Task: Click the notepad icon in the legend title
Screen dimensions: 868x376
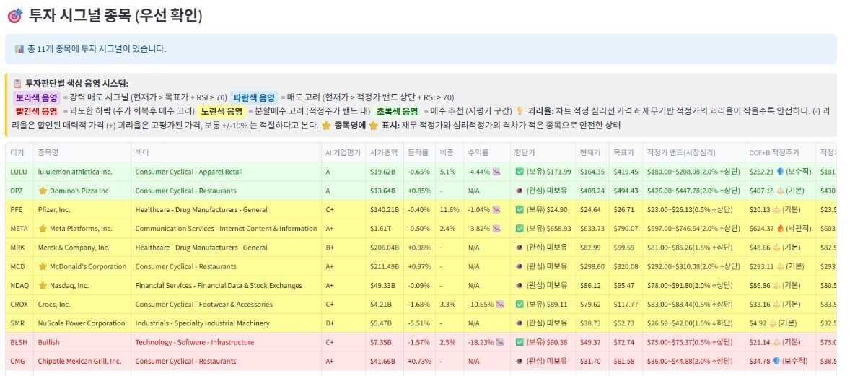Action: click(18, 84)
